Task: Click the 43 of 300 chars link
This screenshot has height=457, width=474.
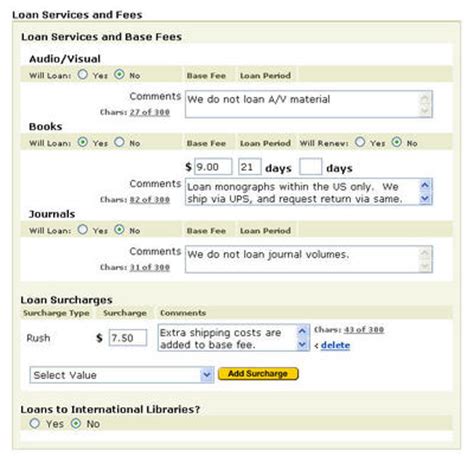Action: 364,330
